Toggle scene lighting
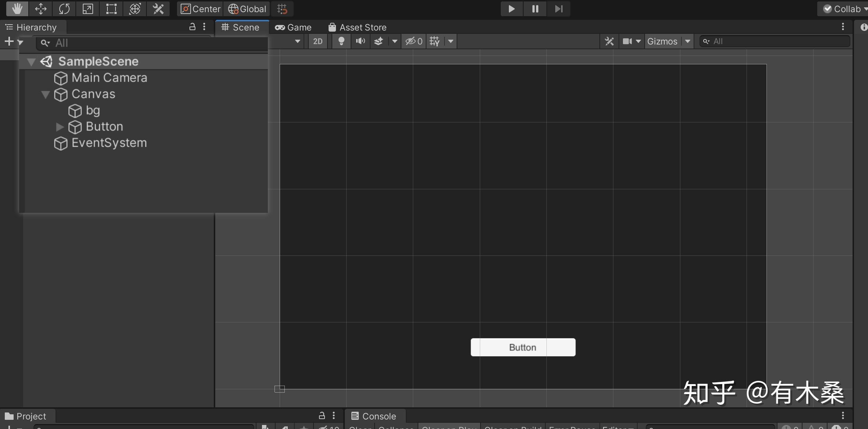 pyautogui.click(x=341, y=41)
